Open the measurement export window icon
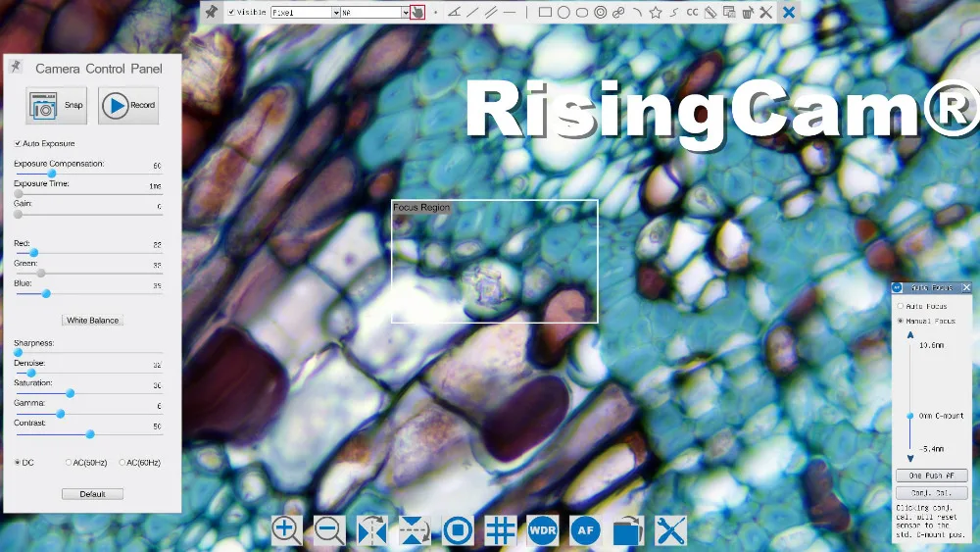Screen dimensions: 980x552 click(x=729, y=12)
